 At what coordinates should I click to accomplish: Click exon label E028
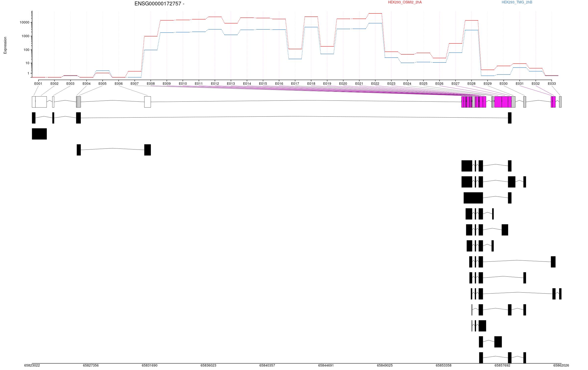(x=471, y=84)
